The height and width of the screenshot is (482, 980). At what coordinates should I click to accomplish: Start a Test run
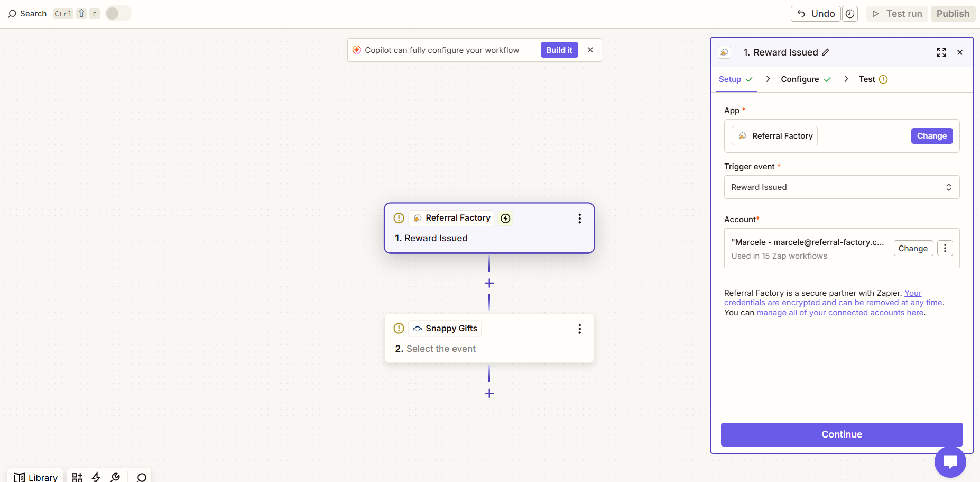(x=897, y=14)
